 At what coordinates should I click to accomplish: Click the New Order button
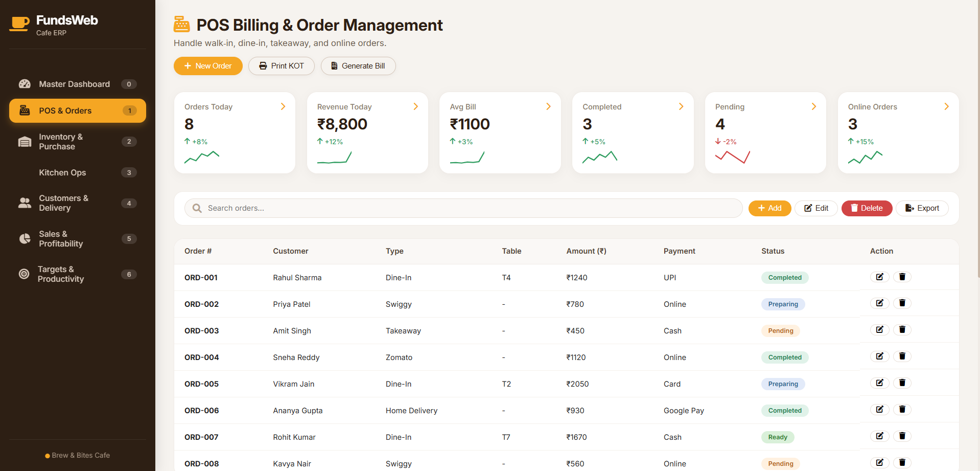(208, 66)
